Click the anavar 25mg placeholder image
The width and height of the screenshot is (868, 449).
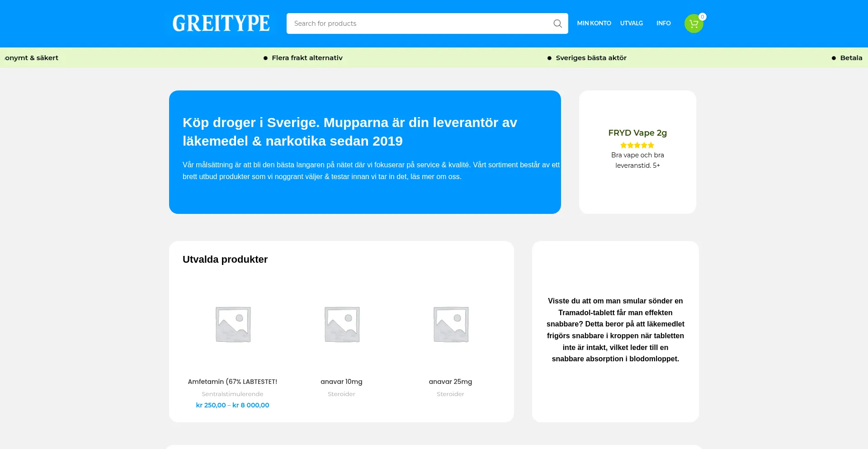(451, 324)
